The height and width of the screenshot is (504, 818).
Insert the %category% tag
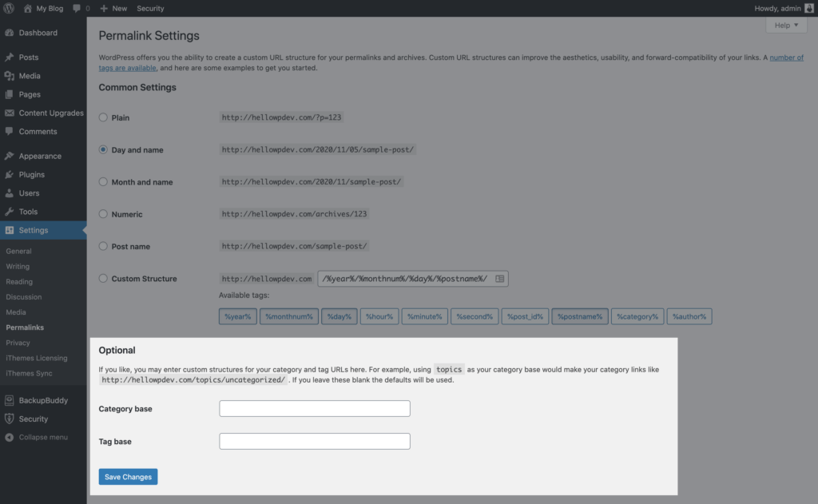637,316
